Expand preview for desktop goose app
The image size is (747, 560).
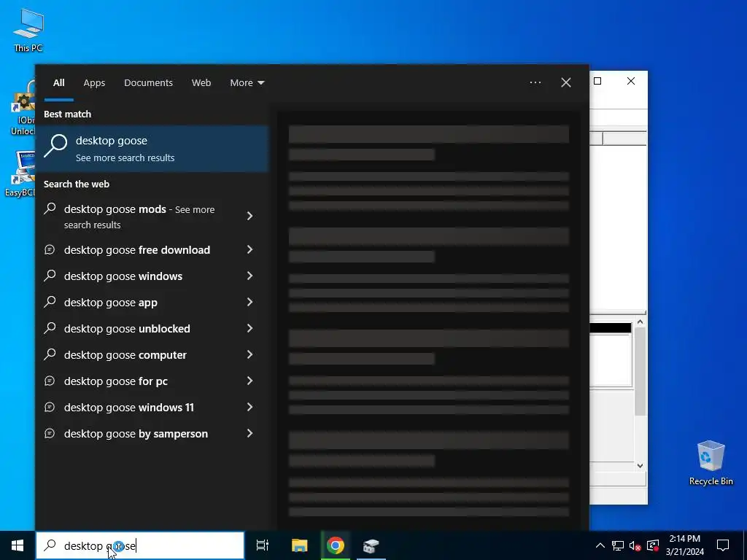250,302
